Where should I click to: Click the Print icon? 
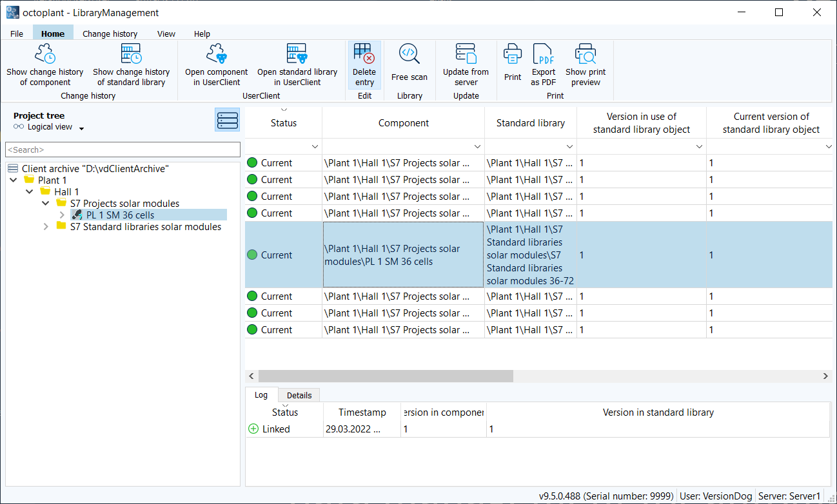513,54
